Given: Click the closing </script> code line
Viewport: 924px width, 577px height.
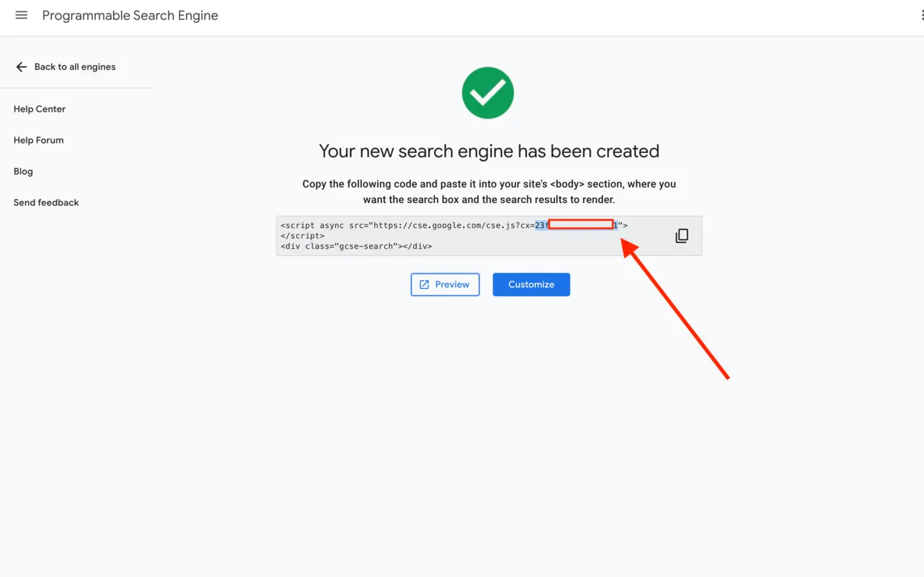Looking at the screenshot, I should tap(303, 235).
